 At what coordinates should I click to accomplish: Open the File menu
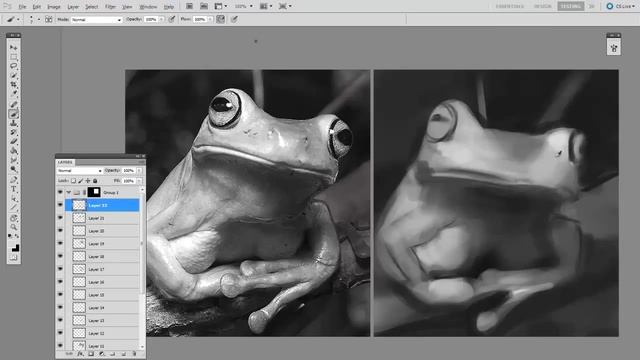click(22, 7)
